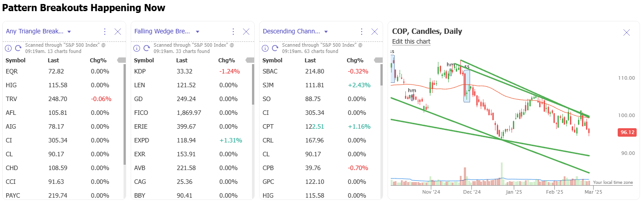
Task: Refresh the Falling Wedge Breakout scan
Action: [x=147, y=48]
